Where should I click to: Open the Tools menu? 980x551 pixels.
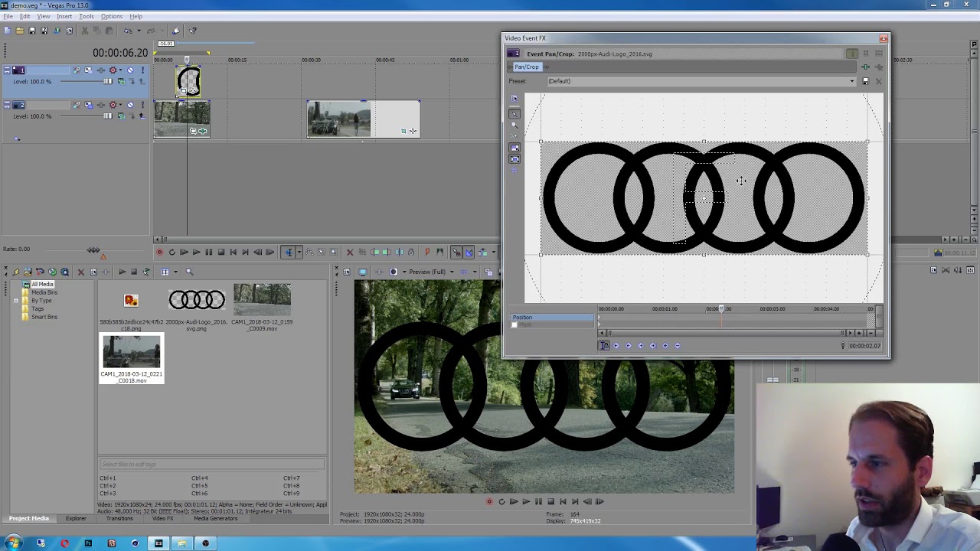coord(87,16)
